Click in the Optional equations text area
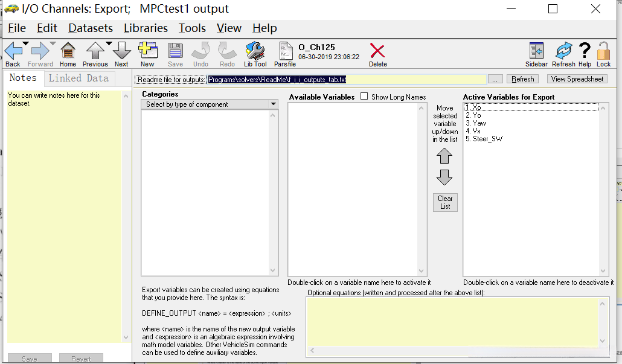622x364 pixels. click(x=452, y=322)
